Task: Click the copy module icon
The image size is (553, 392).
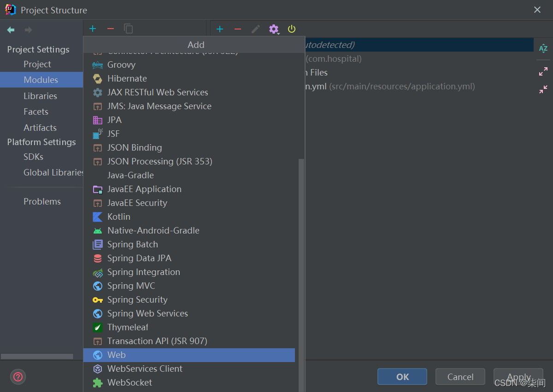Action: coord(129,29)
